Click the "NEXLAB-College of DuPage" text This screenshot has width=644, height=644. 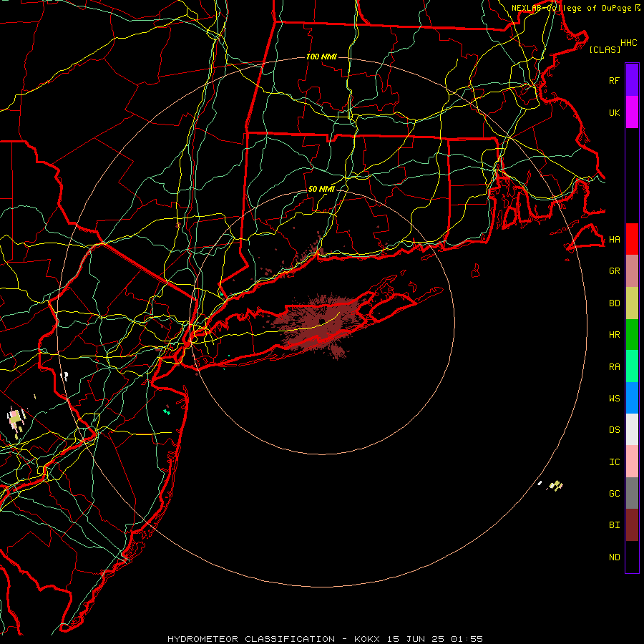click(x=571, y=8)
